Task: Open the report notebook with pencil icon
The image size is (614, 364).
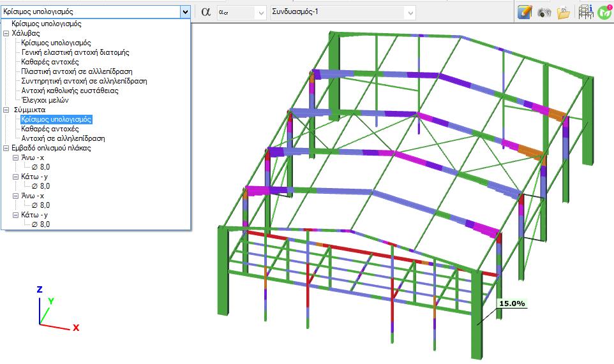Action: 525,12
